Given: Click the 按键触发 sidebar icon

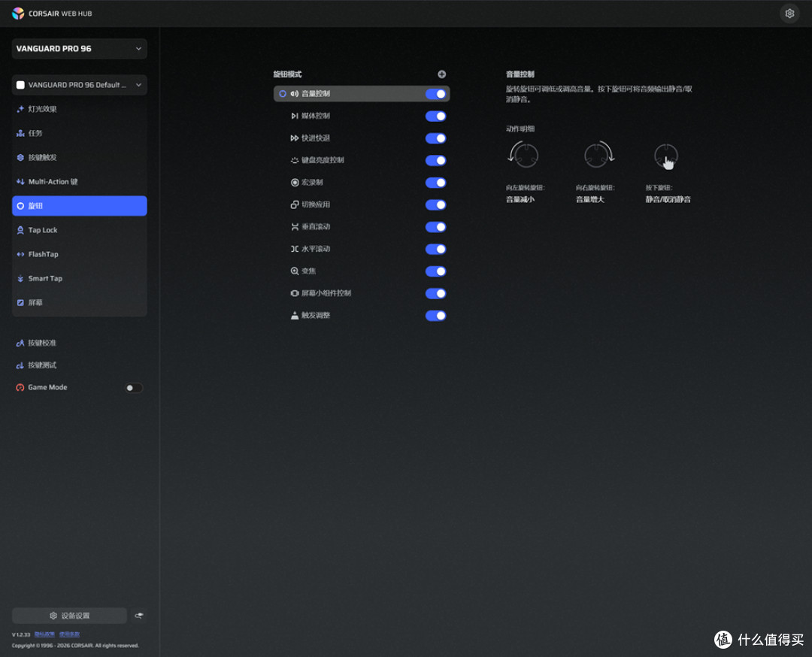Looking at the screenshot, I should click(20, 157).
